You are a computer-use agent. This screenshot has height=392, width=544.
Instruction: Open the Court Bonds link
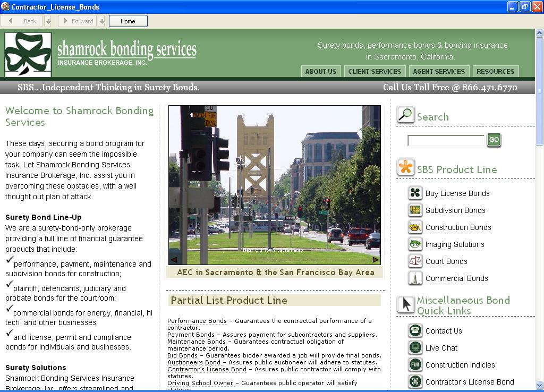click(446, 261)
